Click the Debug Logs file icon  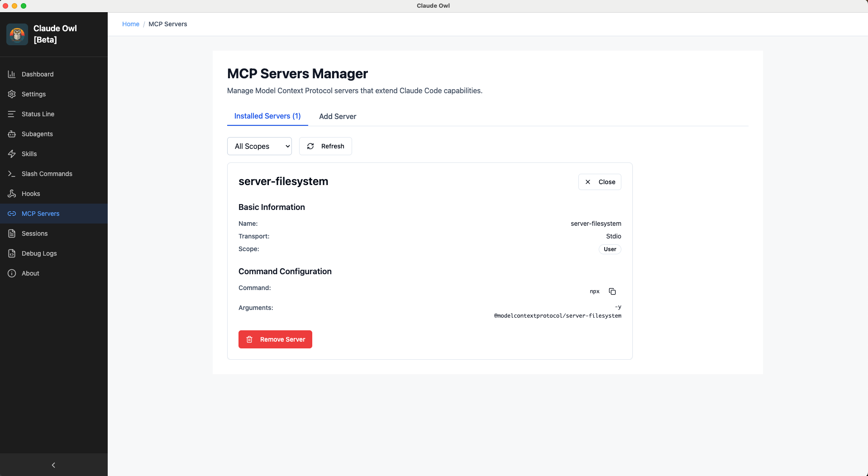tap(12, 253)
